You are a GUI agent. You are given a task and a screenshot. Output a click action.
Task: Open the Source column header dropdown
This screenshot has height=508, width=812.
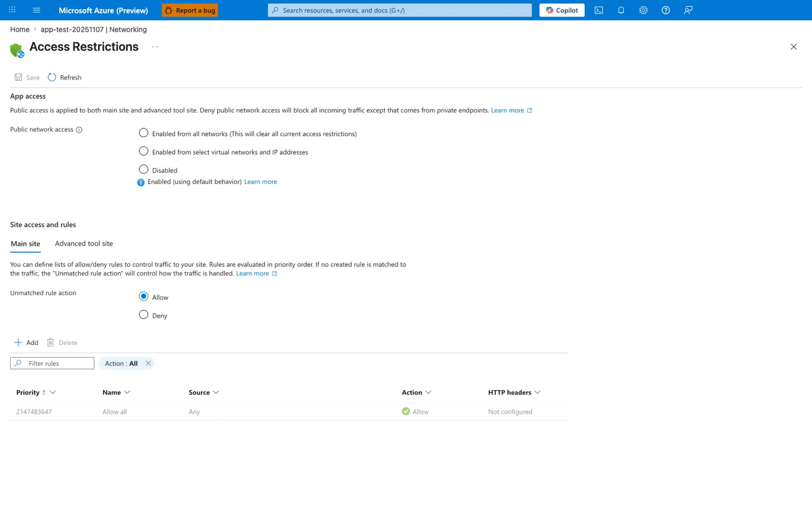point(216,392)
